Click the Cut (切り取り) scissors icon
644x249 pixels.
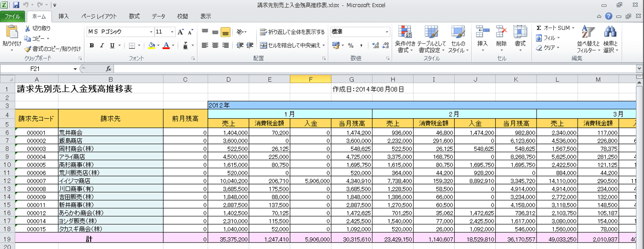click(x=28, y=28)
